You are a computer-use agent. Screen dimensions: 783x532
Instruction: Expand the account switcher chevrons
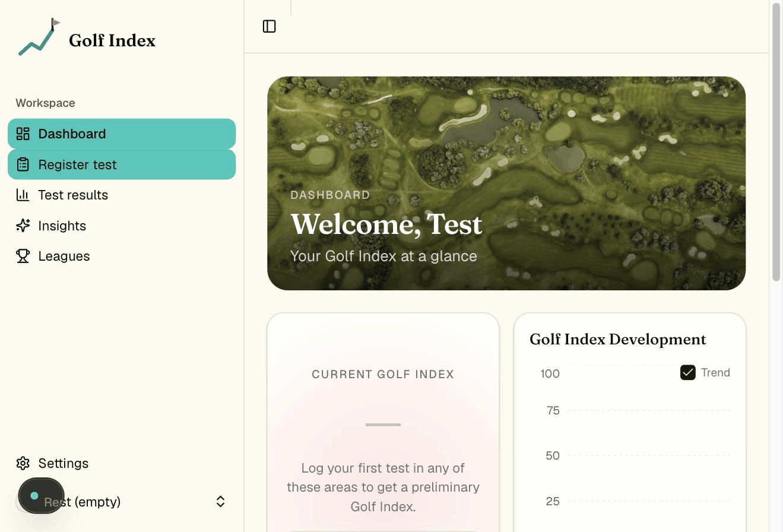[x=220, y=502]
